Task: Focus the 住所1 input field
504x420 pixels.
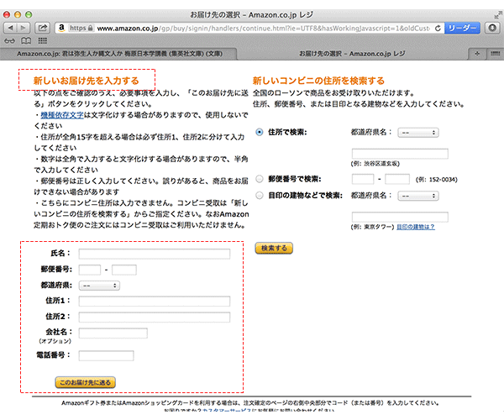Action: click(155, 301)
